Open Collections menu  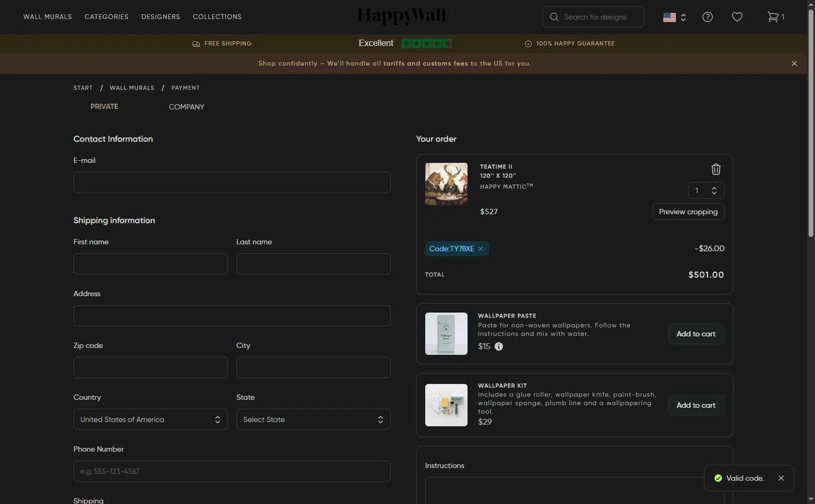tap(217, 17)
